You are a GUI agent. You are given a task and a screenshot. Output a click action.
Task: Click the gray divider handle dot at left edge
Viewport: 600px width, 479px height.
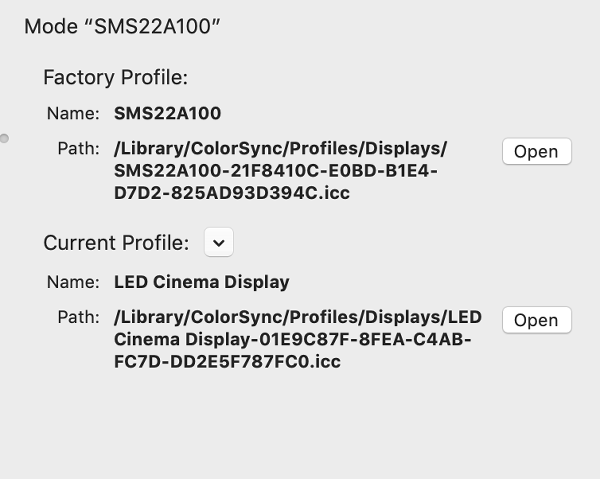click(x=4, y=138)
